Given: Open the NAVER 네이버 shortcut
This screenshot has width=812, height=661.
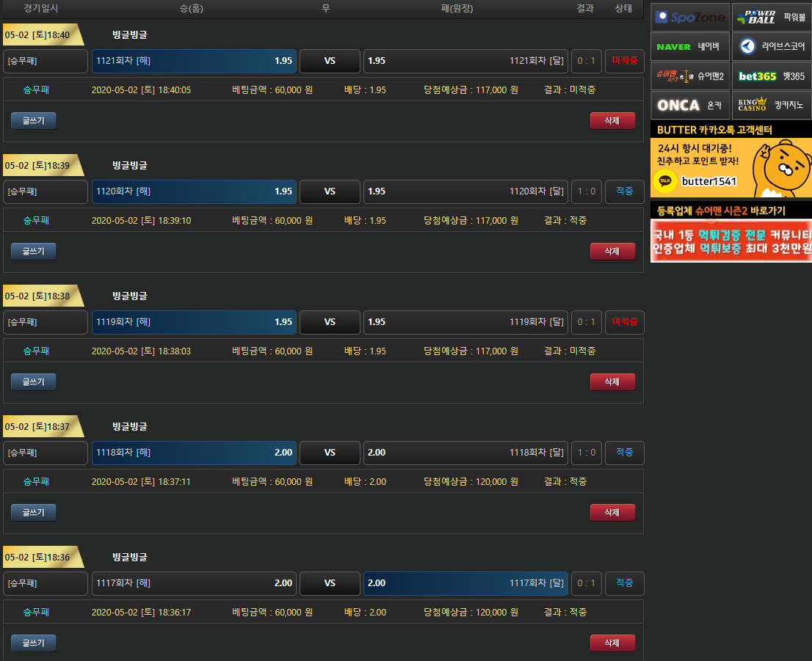Looking at the screenshot, I should pos(690,46).
